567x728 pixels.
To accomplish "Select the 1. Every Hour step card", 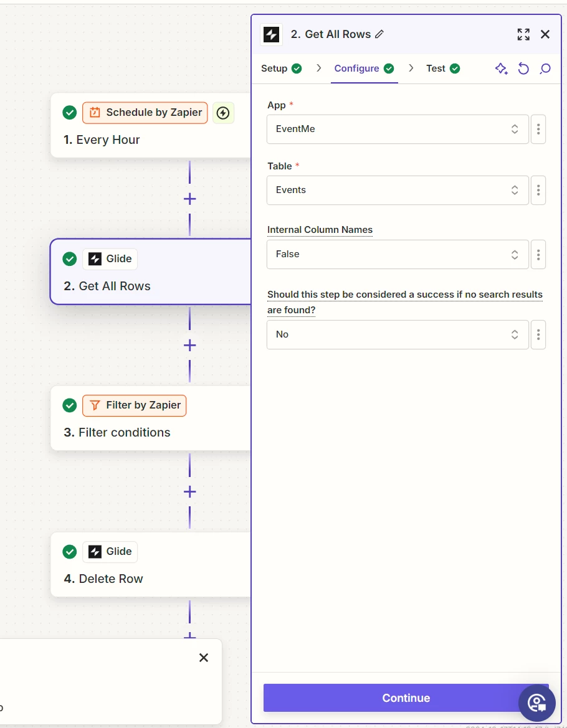I will click(150, 125).
